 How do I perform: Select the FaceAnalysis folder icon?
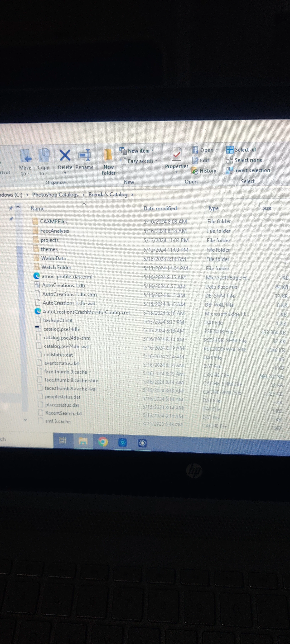(x=36, y=231)
